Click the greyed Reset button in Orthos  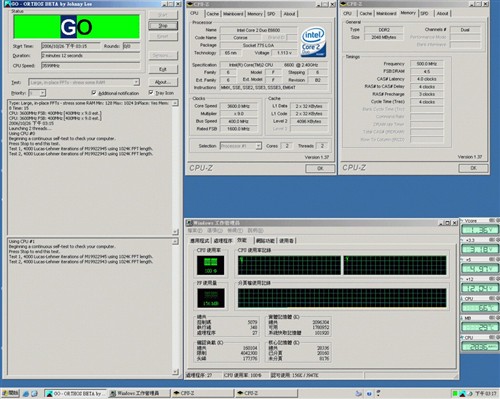[163, 36]
